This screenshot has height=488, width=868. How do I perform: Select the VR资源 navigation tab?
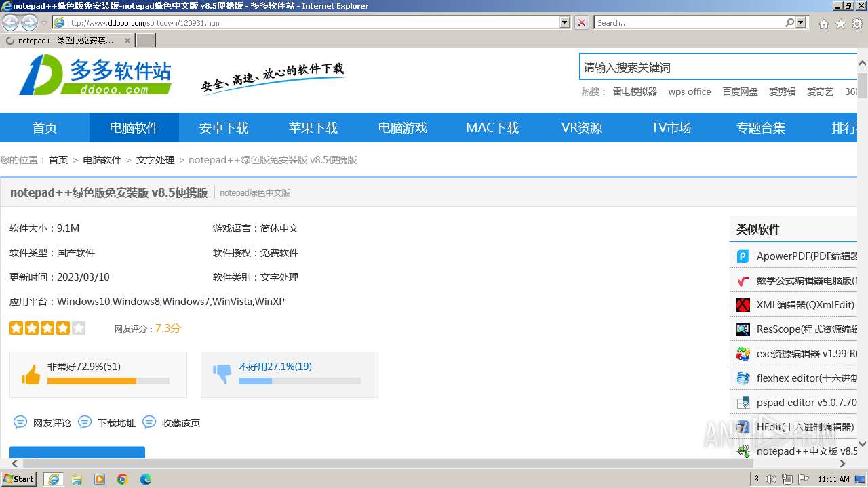[x=582, y=127]
